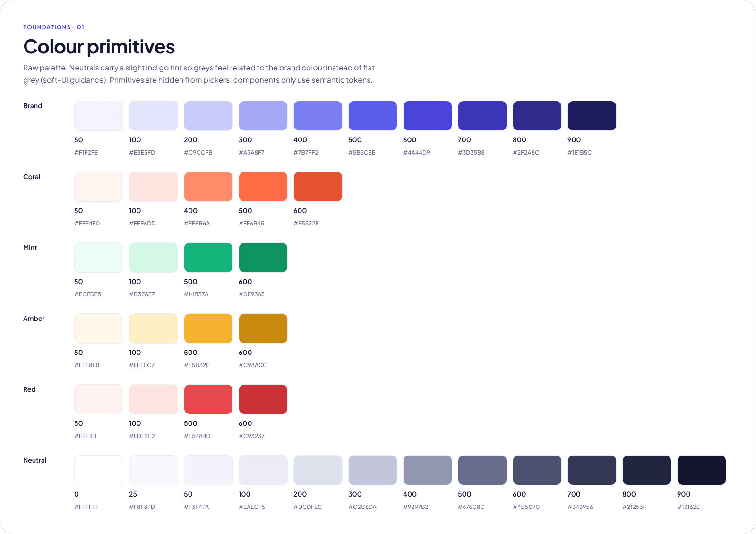756x534 pixels.
Task: Click the Brand 50 swatch
Action: coord(99,116)
